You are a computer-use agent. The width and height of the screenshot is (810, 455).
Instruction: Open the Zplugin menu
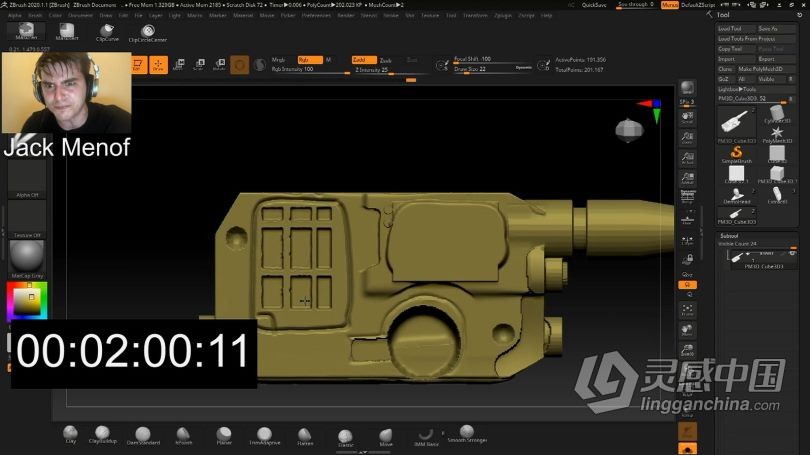tap(503, 15)
